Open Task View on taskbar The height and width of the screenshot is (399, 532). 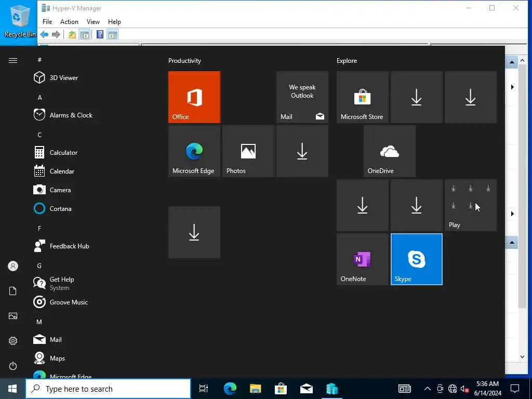pos(204,389)
